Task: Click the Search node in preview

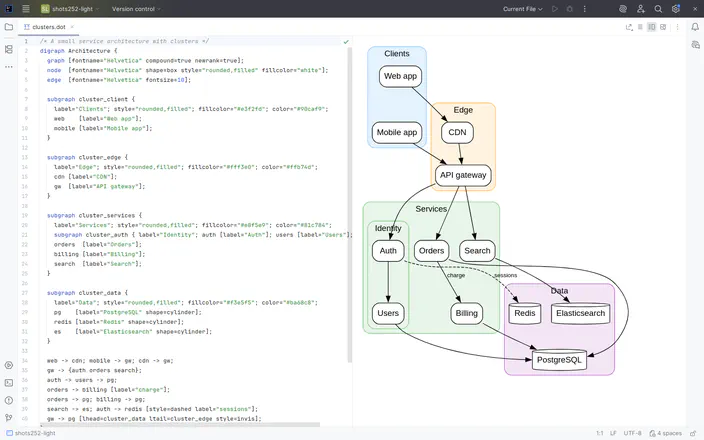Action: [x=477, y=251]
